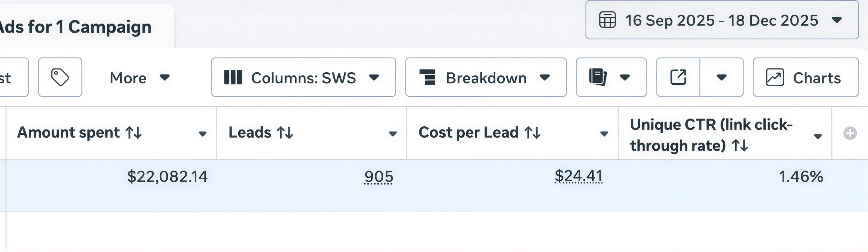Open Amount spent column options arrow
Screen dimensions: 868x252
click(x=202, y=134)
